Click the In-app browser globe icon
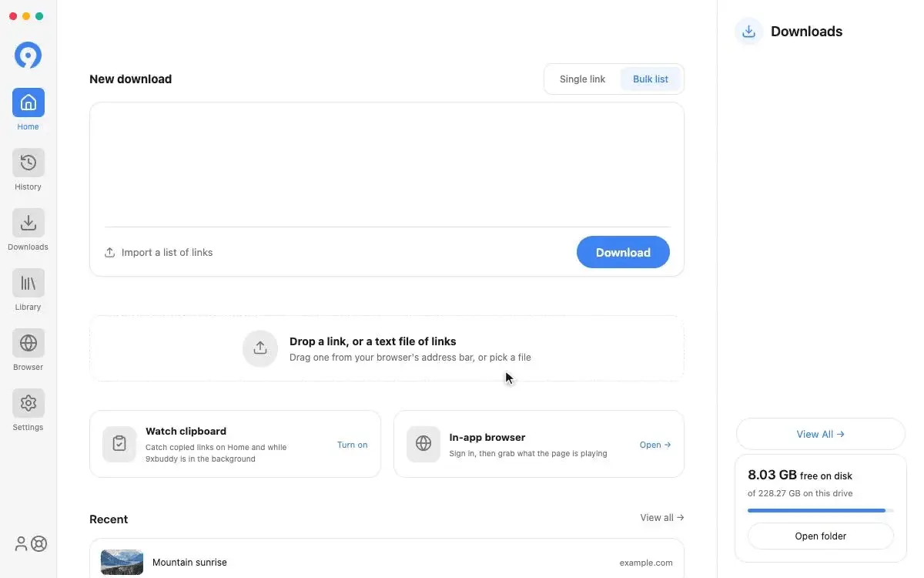The width and height of the screenshot is (924, 578). 423,444
